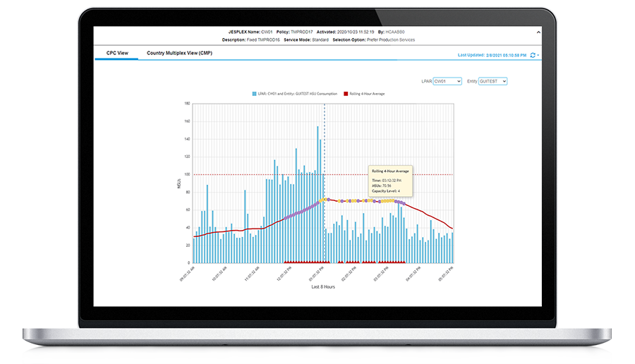Toggle the red Rolling 4-Hour Average legend square
The image size is (635, 364).
(345, 94)
